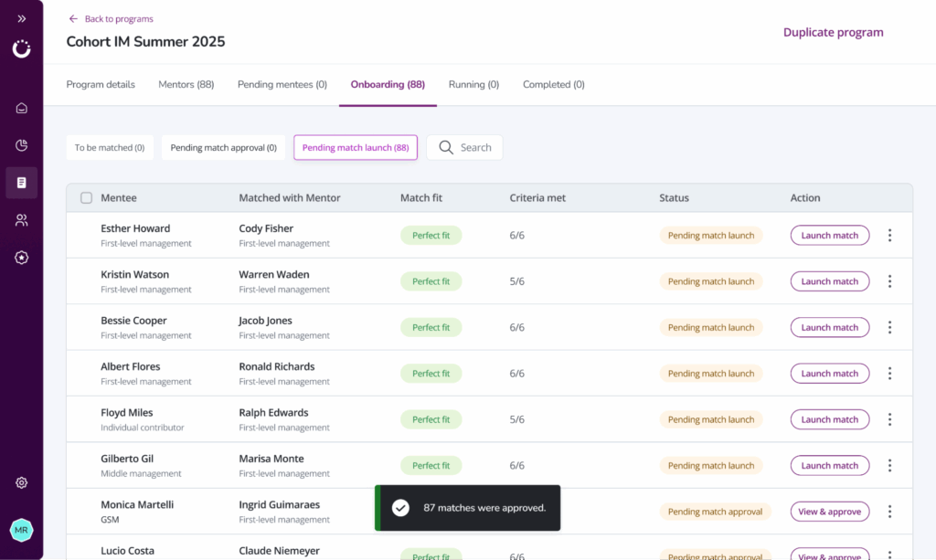Image resolution: width=936 pixels, height=560 pixels.
Task: Open more options for Albert Flores row
Action: coord(889,374)
